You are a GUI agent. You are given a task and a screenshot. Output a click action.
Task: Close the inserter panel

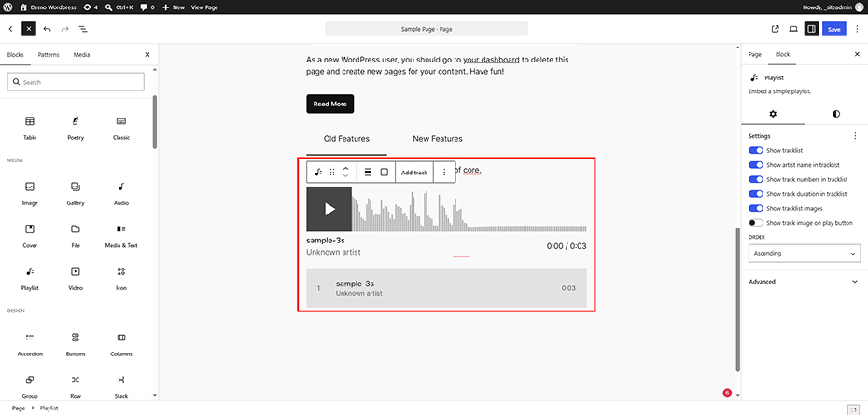coord(147,55)
